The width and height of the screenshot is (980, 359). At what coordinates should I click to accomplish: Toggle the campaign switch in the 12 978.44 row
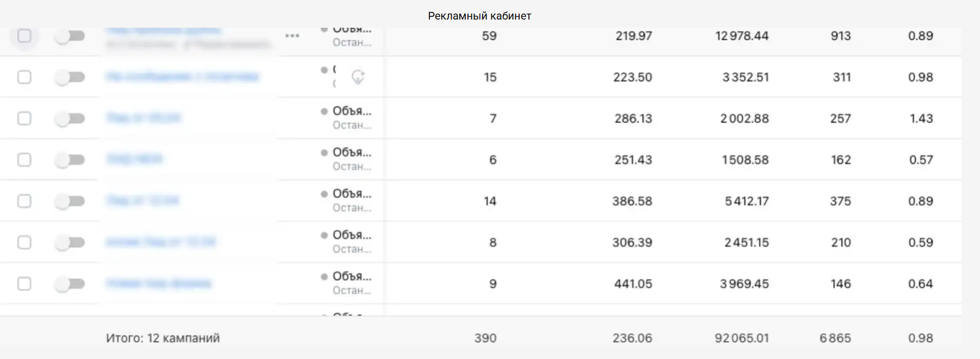click(70, 36)
